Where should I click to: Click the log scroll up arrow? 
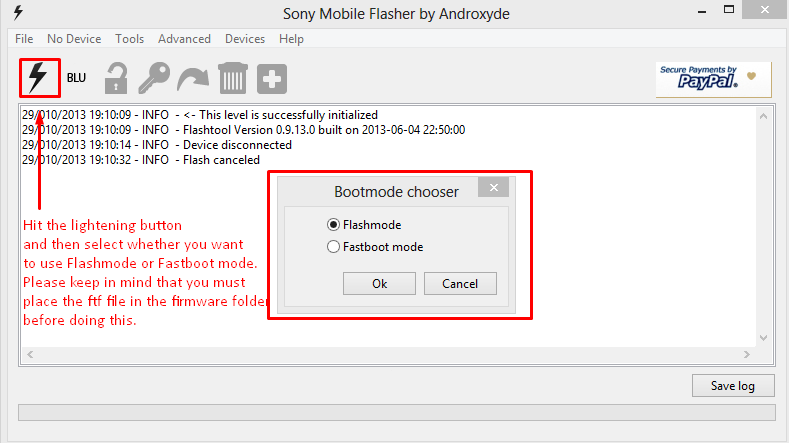pos(763,116)
